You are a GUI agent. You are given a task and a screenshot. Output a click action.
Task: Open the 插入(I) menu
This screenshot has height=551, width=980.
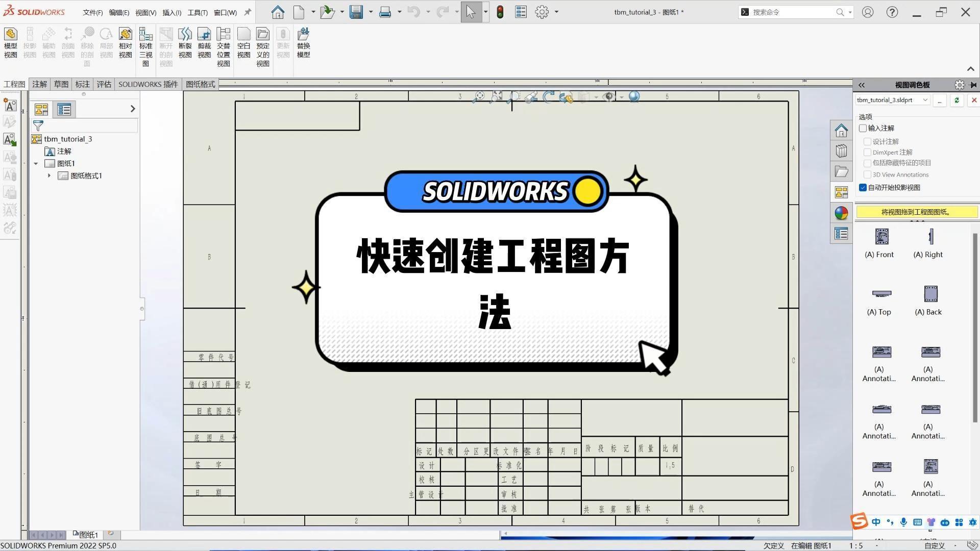coord(171,12)
